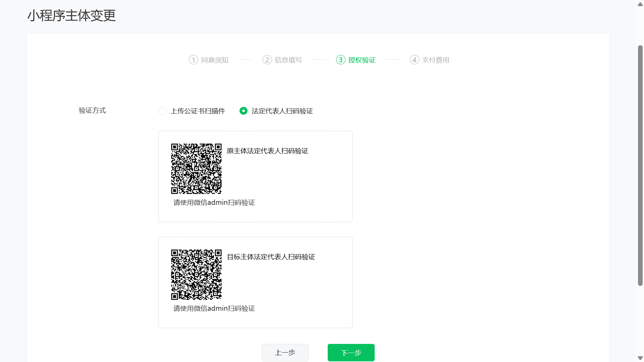Select 法定代表人扫码验证 radio option

[244, 111]
